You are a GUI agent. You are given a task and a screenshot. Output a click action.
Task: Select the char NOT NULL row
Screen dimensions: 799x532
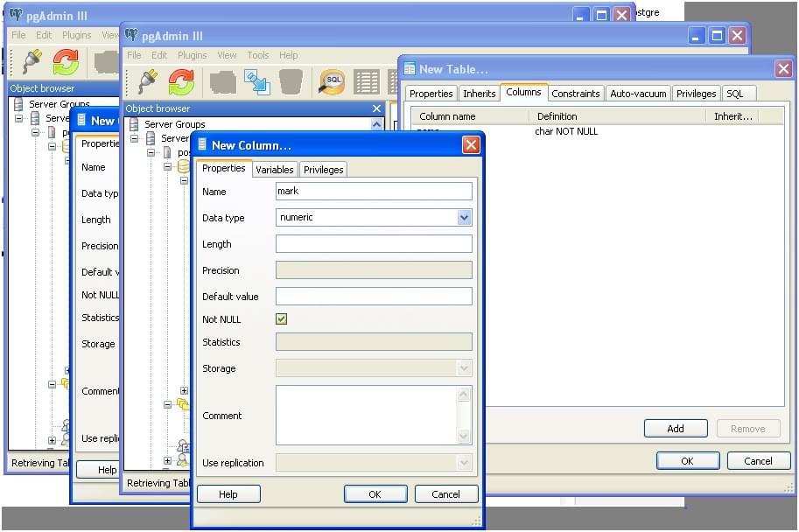click(597, 131)
